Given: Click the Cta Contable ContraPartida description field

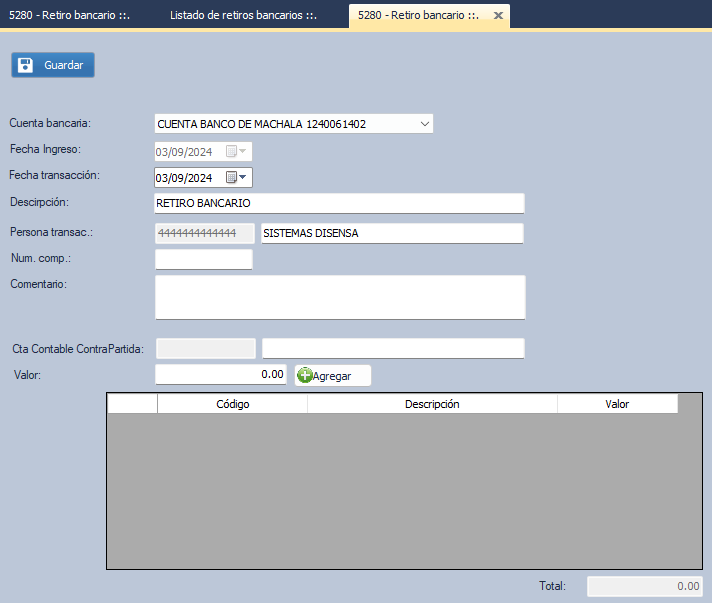Looking at the screenshot, I should click(x=392, y=348).
